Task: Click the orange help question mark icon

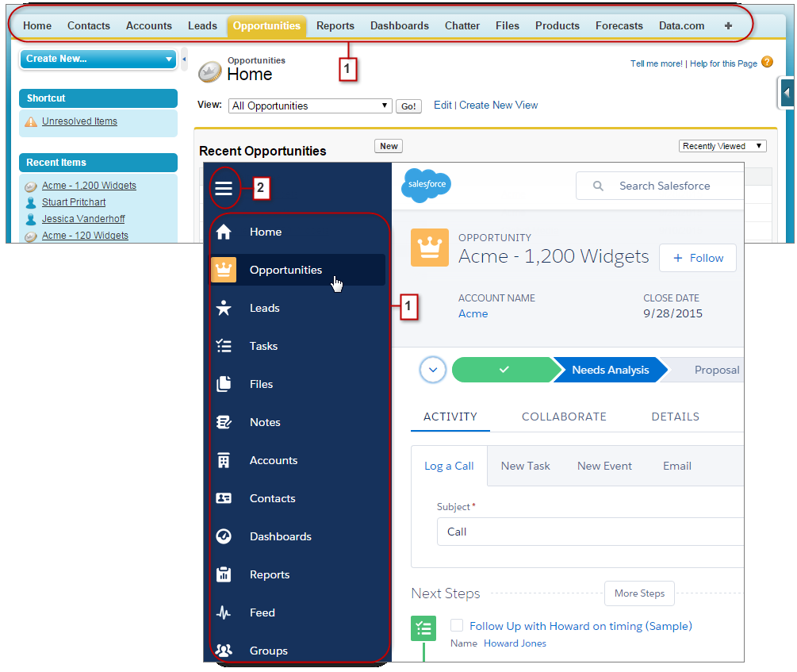Action: [767, 62]
